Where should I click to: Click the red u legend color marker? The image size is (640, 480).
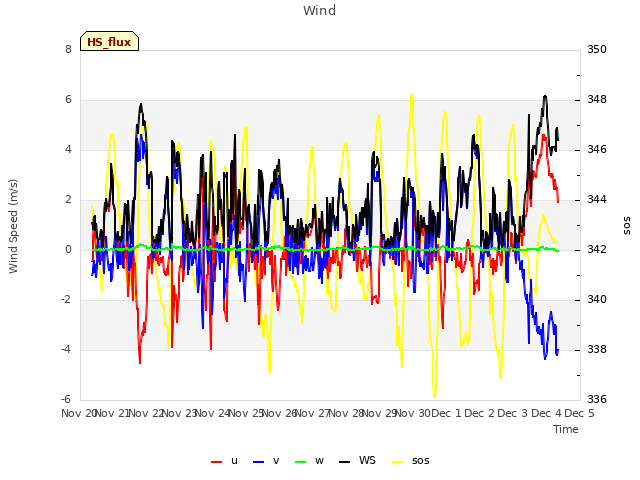point(216,462)
